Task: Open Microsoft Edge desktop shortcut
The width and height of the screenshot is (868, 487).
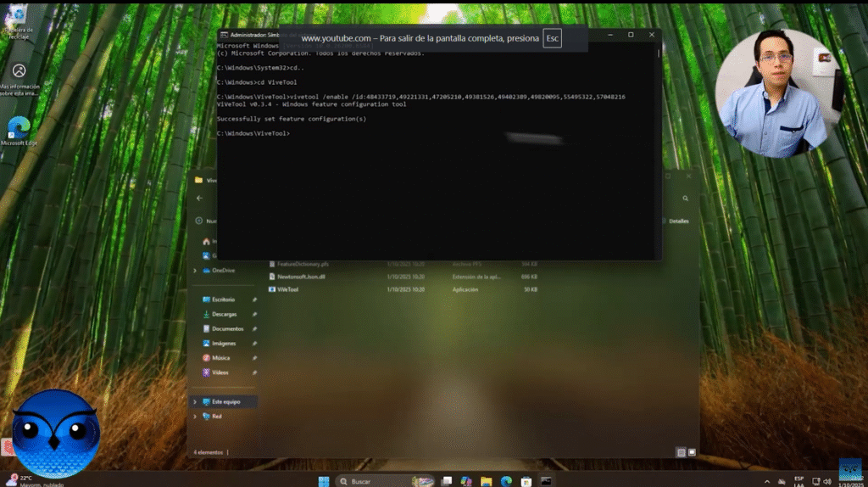Action: (19, 129)
